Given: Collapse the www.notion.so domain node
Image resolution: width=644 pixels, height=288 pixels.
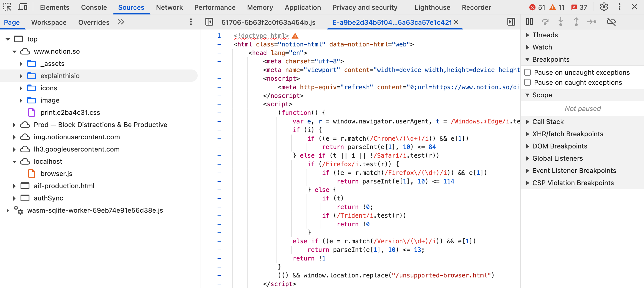Looking at the screenshot, I should [14, 51].
